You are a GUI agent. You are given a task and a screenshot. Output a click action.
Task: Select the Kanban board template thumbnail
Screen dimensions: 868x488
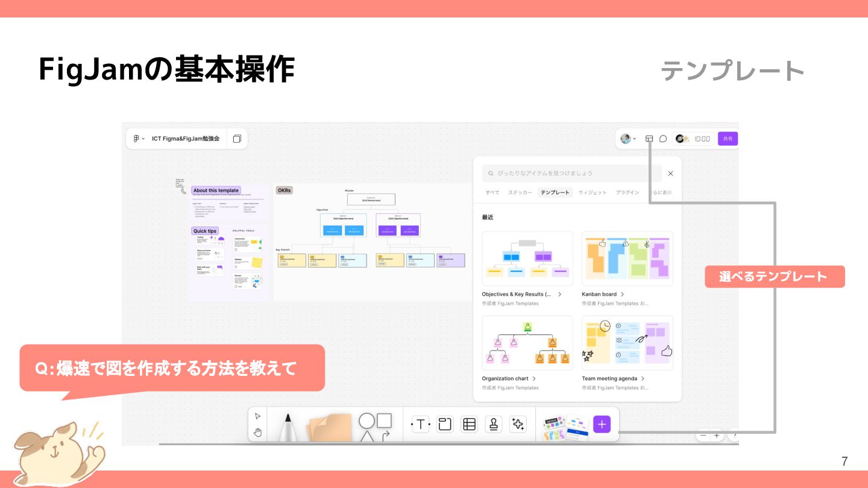click(627, 258)
